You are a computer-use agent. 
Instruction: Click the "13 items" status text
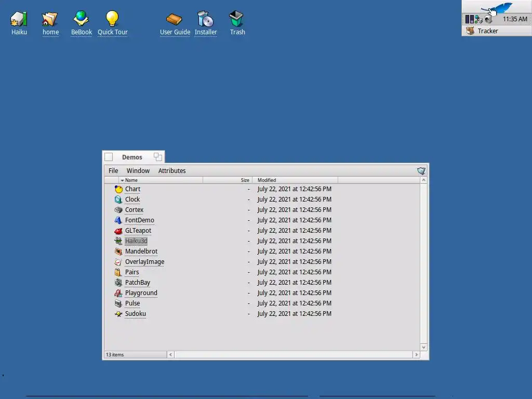pos(115,354)
